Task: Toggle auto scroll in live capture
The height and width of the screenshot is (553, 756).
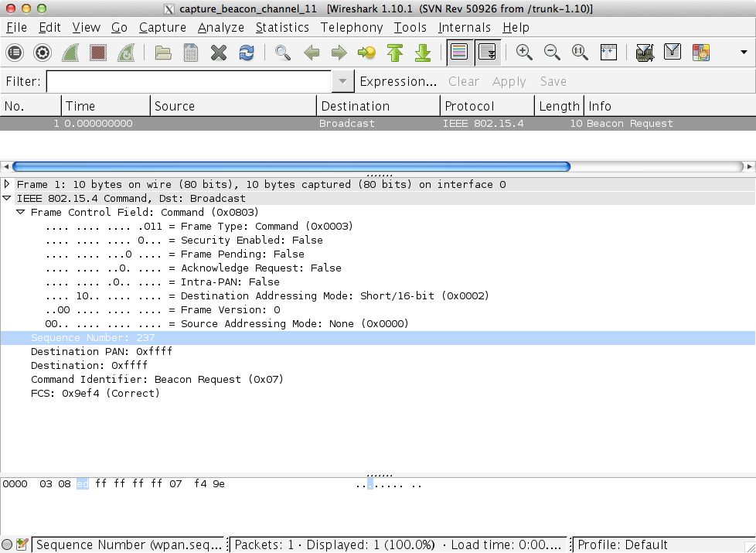Action: coord(488,52)
